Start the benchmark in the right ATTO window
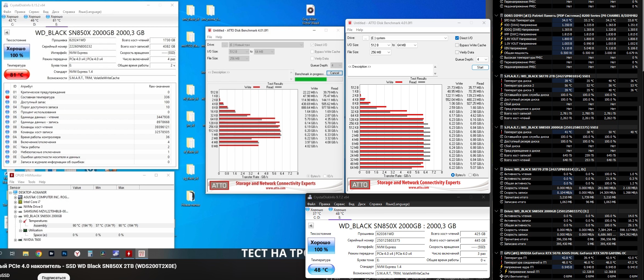Viewport: 644px width, 280px height. 480,67
